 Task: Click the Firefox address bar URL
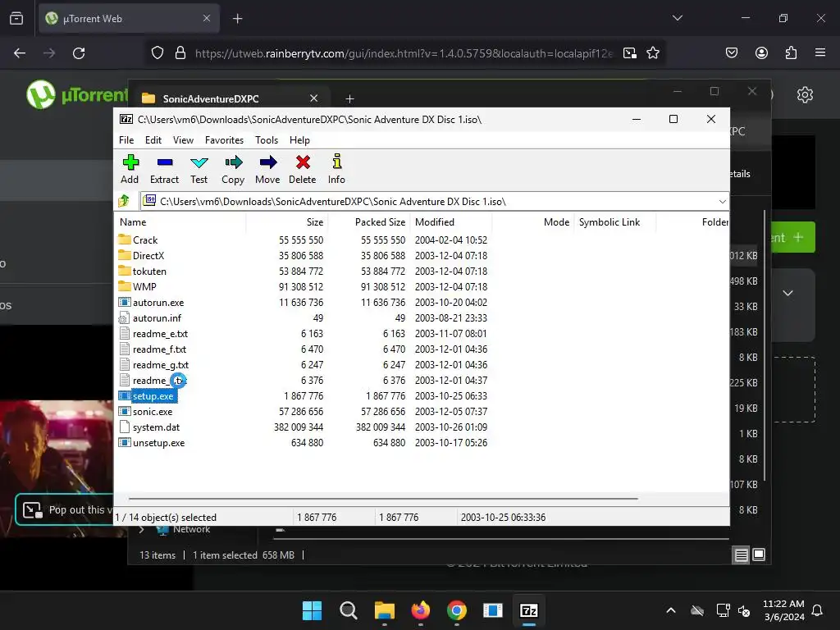404,53
